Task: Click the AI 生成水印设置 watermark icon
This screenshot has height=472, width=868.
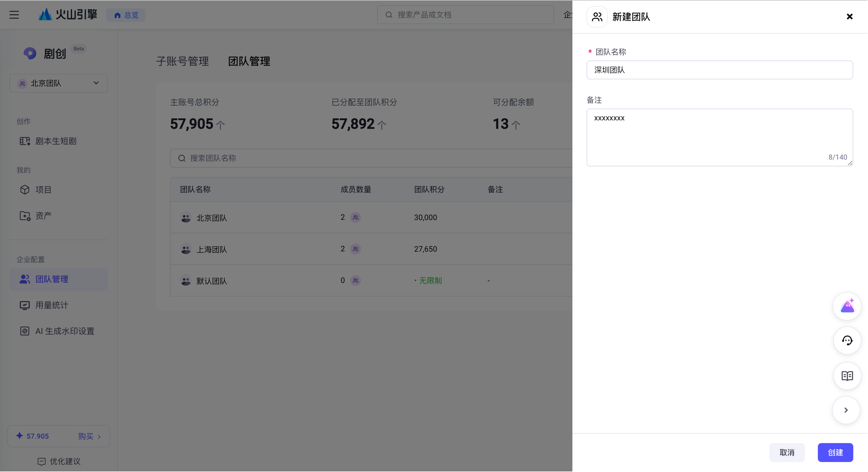Action: point(25,331)
